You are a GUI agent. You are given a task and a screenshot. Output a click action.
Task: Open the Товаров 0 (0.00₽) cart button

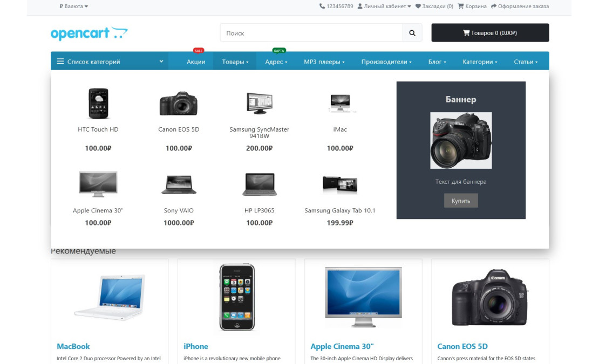490,33
